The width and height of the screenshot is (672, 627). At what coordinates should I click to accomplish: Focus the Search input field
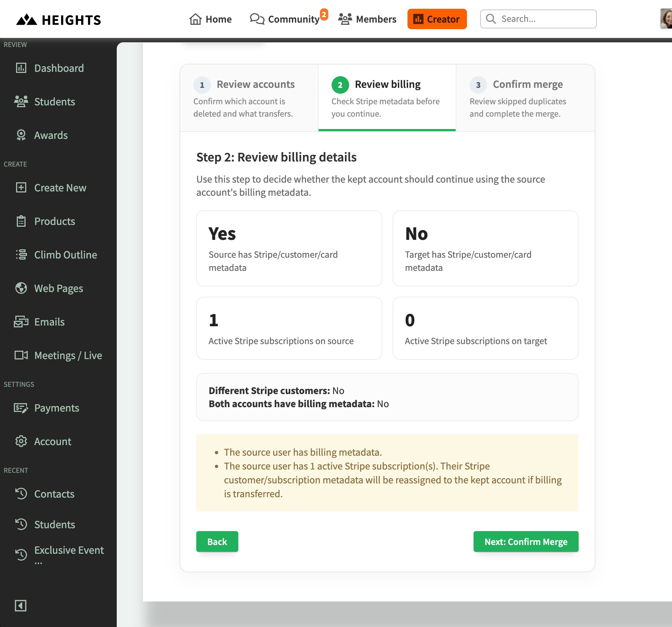[x=538, y=19]
